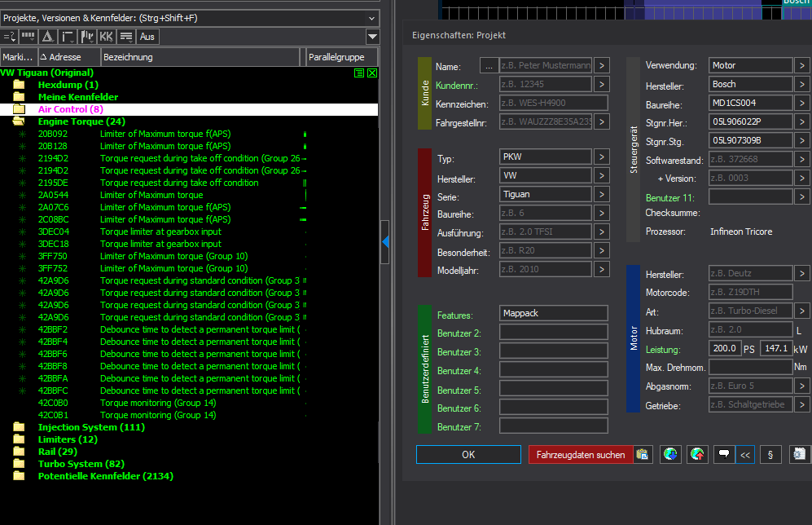
Task: Collapse the Engine Torque folder
Action: pyautogui.click(x=20, y=121)
